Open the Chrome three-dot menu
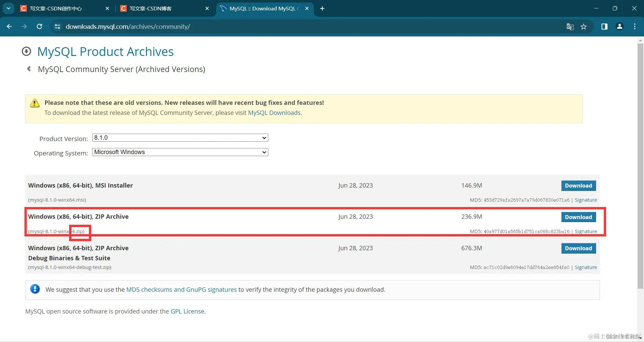The height and width of the screenshot is (342, 644). pyautogui.click(x=635, y=26)
